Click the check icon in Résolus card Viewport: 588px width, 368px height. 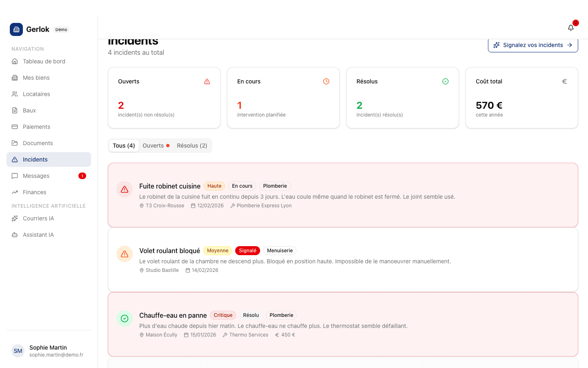[445, 81]
